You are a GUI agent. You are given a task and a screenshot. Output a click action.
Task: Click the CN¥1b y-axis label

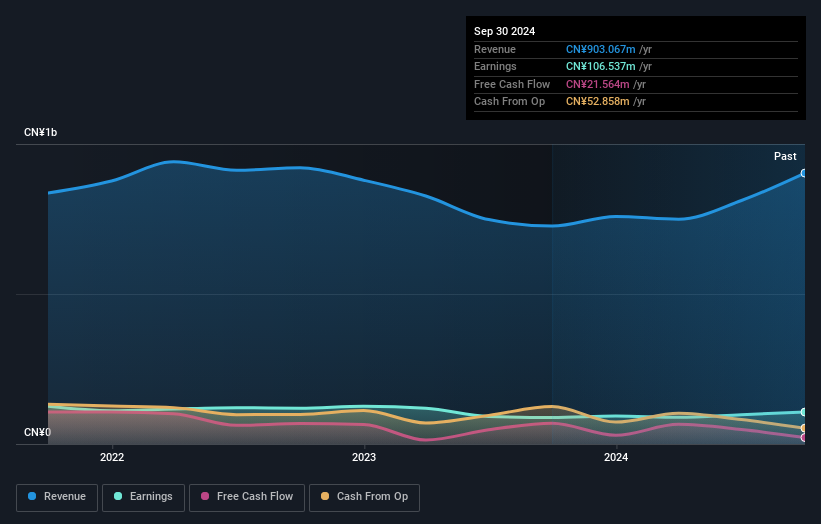click(x=40, y=132)
